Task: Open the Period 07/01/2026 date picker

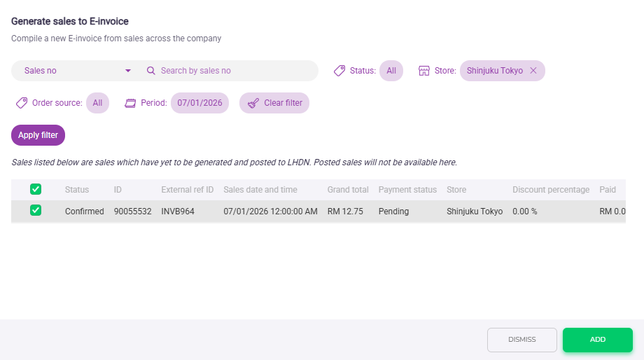Action: point(199,103)
